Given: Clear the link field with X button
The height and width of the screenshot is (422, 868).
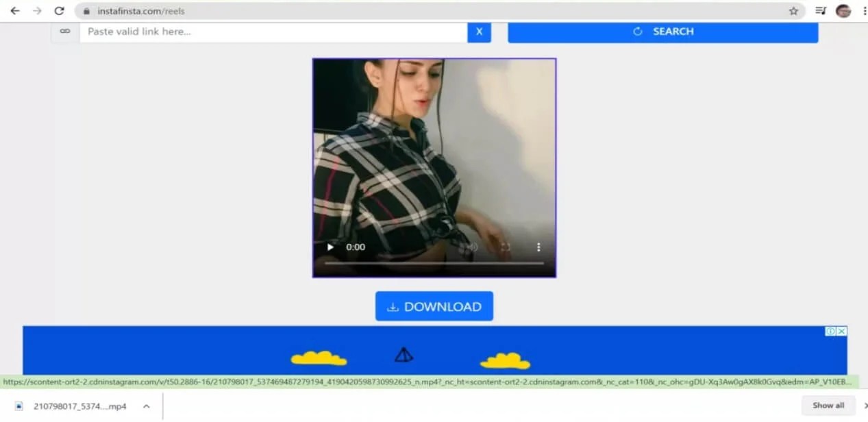Looking at the screenshot, I should coord(479,32).
